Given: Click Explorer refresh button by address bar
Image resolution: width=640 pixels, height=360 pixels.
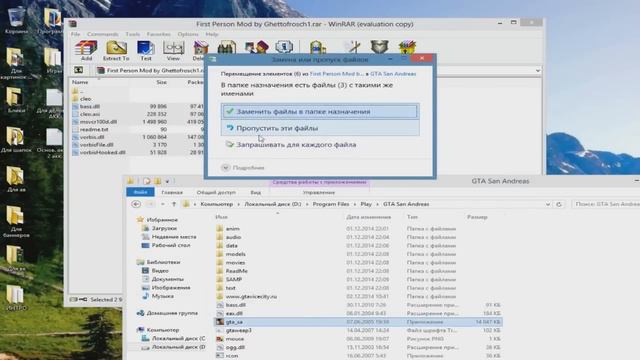Looking at the screenshot, I should click(559, 204).
